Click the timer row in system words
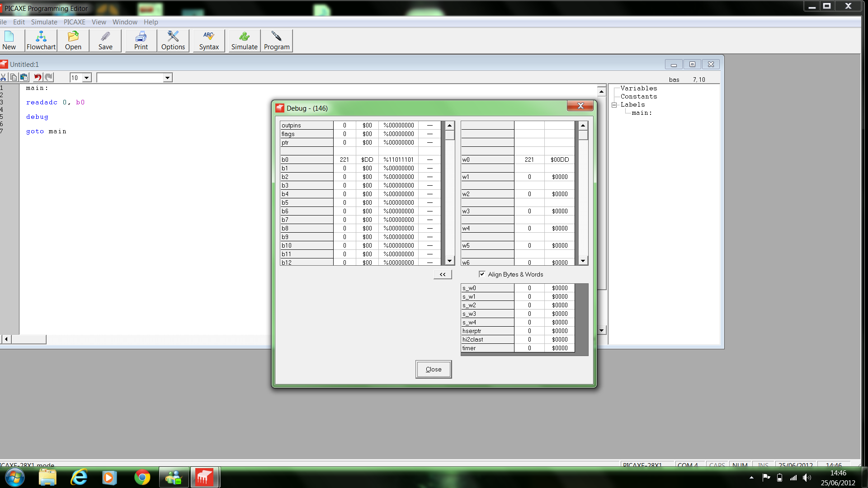The height and width of the screenshot is (488, 868). 518,348
